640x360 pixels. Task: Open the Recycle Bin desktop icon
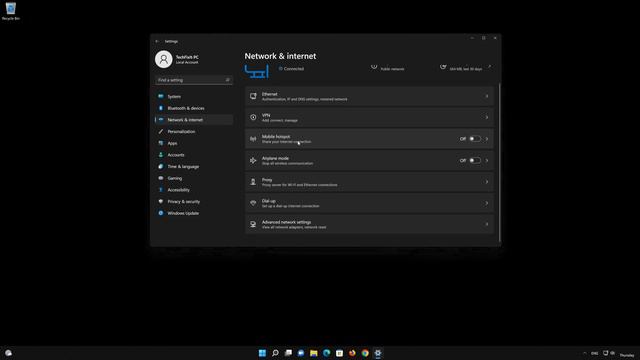(x=11, y=11)
